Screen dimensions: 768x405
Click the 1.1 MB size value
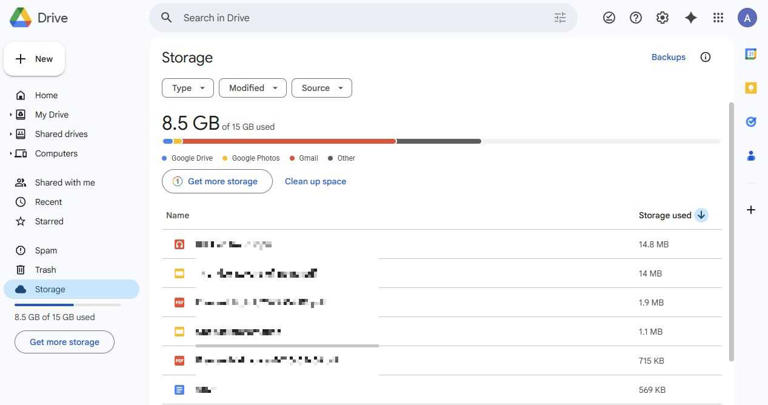(x=650, y=332)
